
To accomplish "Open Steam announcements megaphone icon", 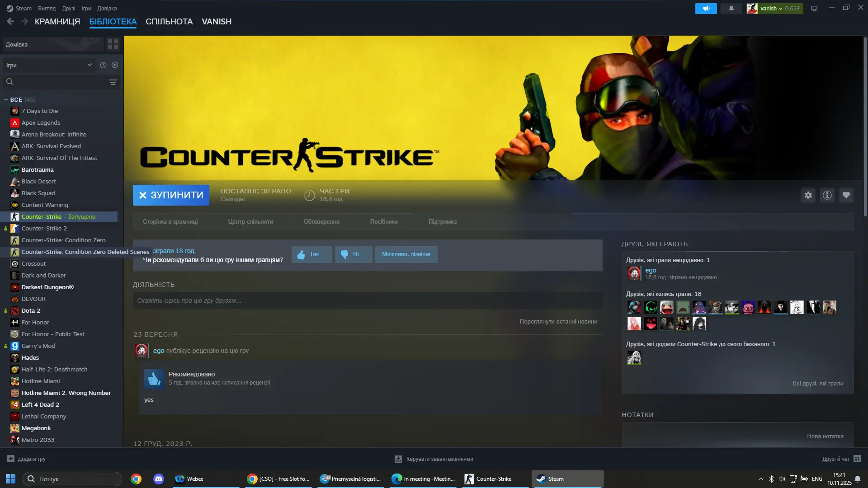I will [x=706, y=8].
